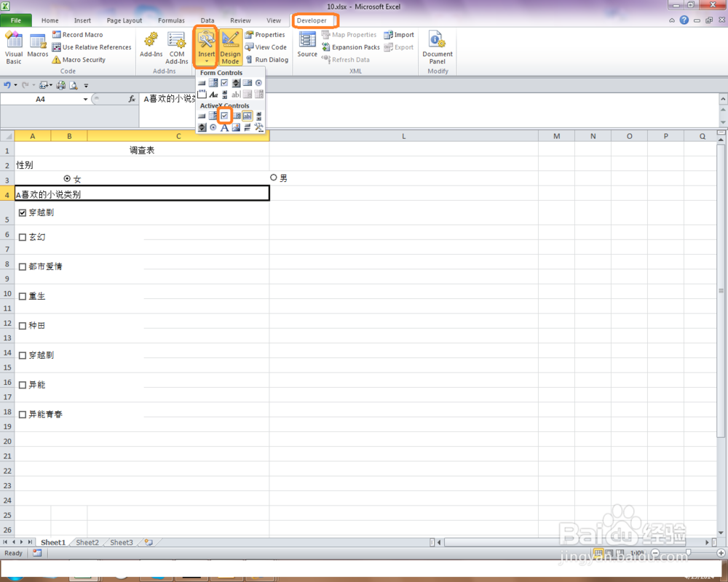Check the 异能青春 checkbox
Viewport: 728px width, 582px height.
[x=23, y=415]
